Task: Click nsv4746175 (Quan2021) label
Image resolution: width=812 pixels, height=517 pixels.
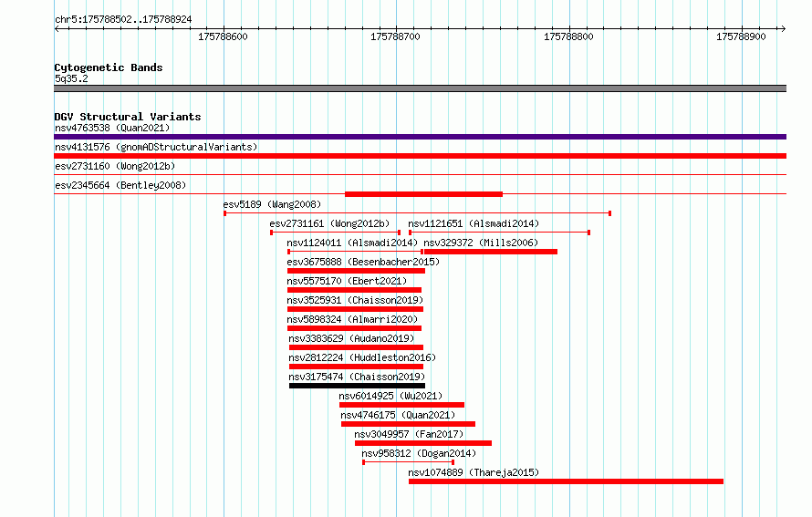Action: coord(398,415)
